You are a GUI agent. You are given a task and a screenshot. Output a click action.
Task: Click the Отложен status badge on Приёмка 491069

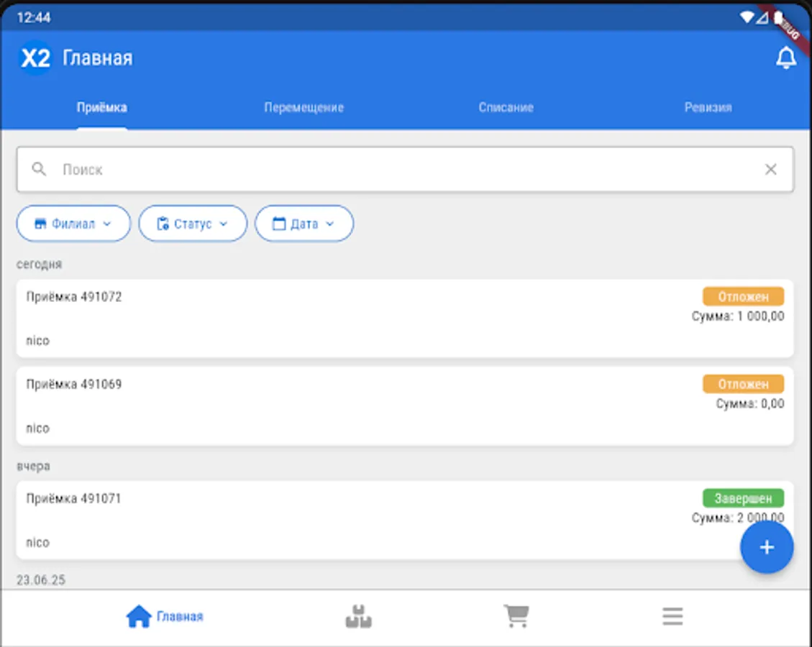pyautogui.click(x=743, y=384)
